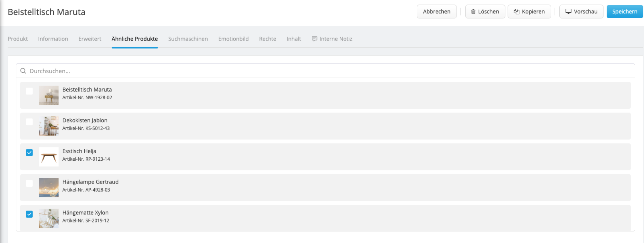
Task: Open Esstisch Helja table thumbnail
Action: (49, 157)
